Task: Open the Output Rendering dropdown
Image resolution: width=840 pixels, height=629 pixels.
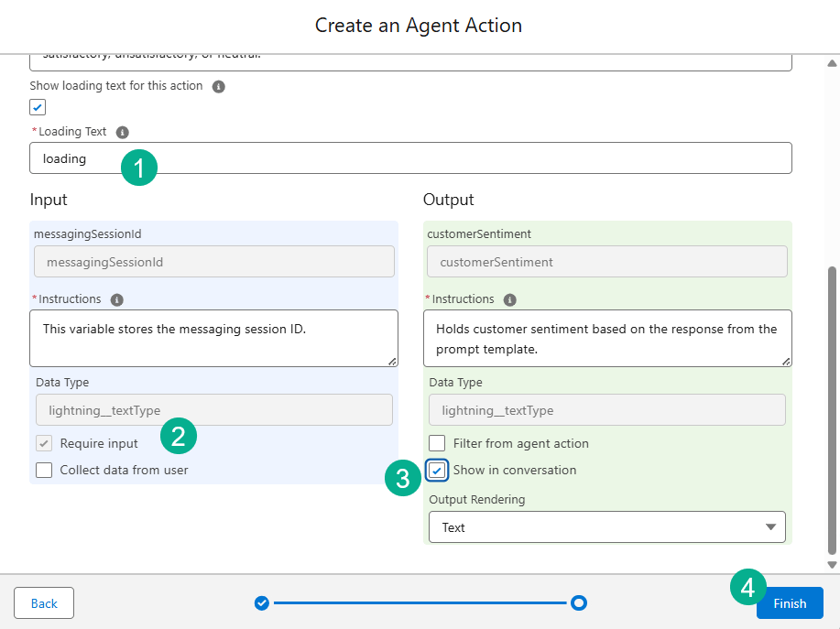Action: point(606,527)
